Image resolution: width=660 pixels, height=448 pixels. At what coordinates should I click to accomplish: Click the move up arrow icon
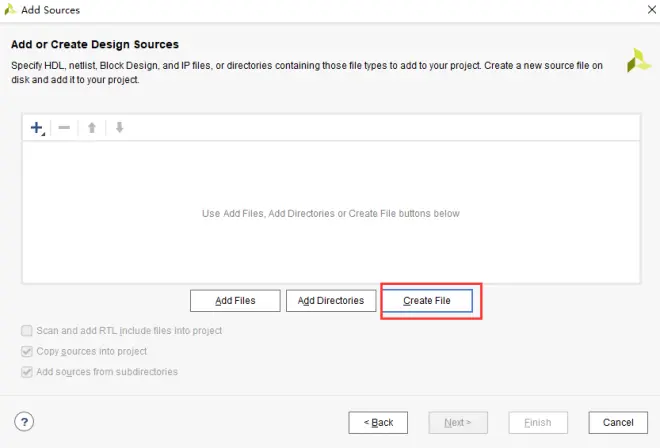[x=92, y=128]
